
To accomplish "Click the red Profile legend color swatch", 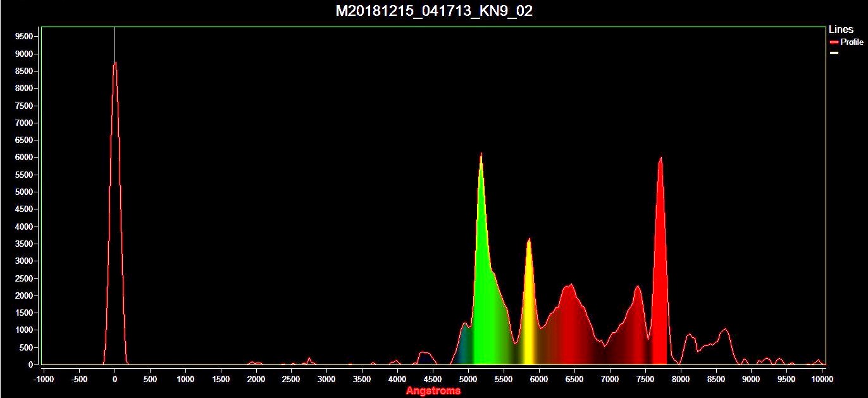I will pyautogui.click(x=834, y=42).
